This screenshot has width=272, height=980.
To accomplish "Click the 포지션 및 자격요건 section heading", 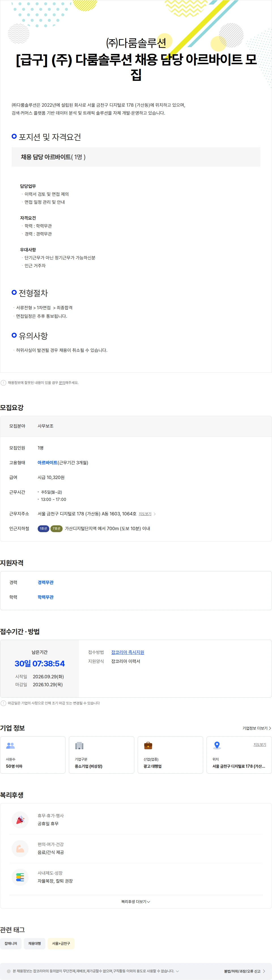I will (50, 137).
